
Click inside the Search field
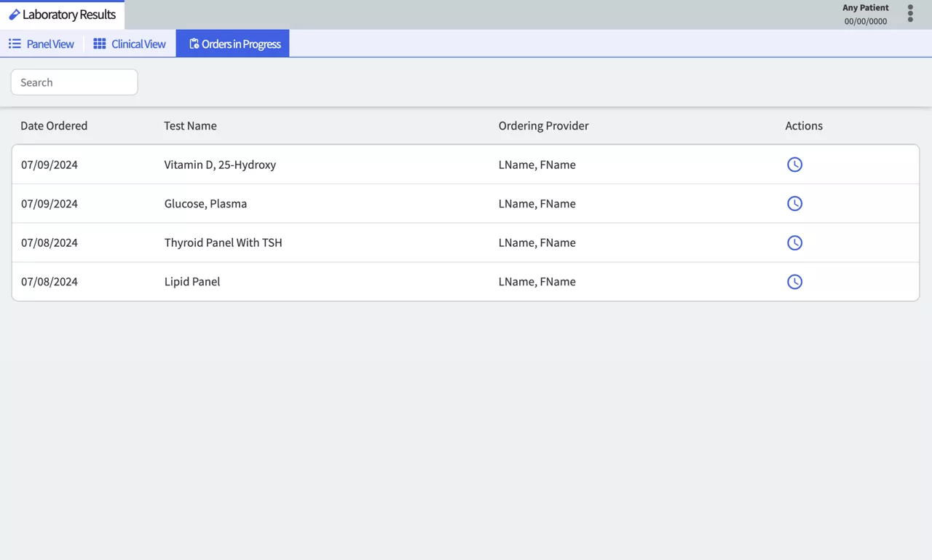coord(74,82)
